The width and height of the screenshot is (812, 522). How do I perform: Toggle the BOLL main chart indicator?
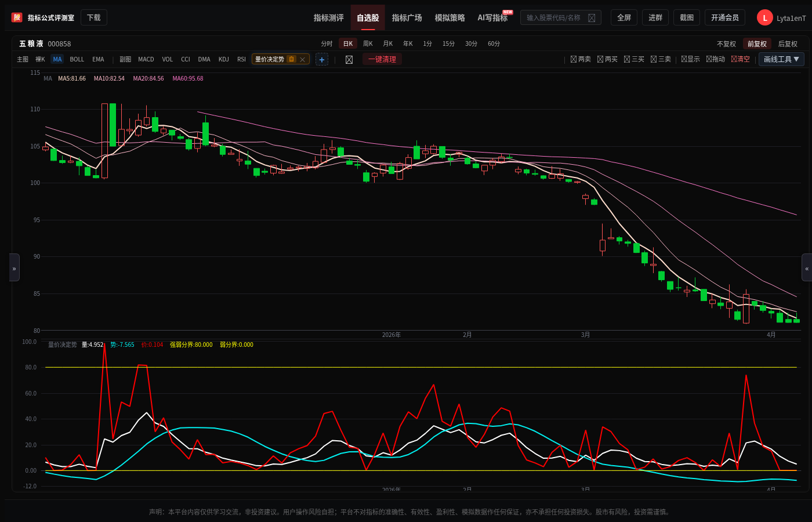point(77,59)
